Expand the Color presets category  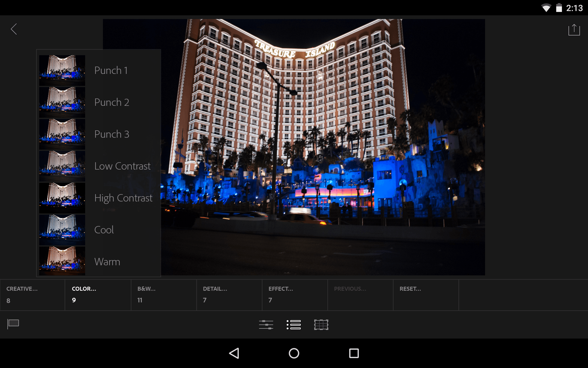(x=98, y=295)
